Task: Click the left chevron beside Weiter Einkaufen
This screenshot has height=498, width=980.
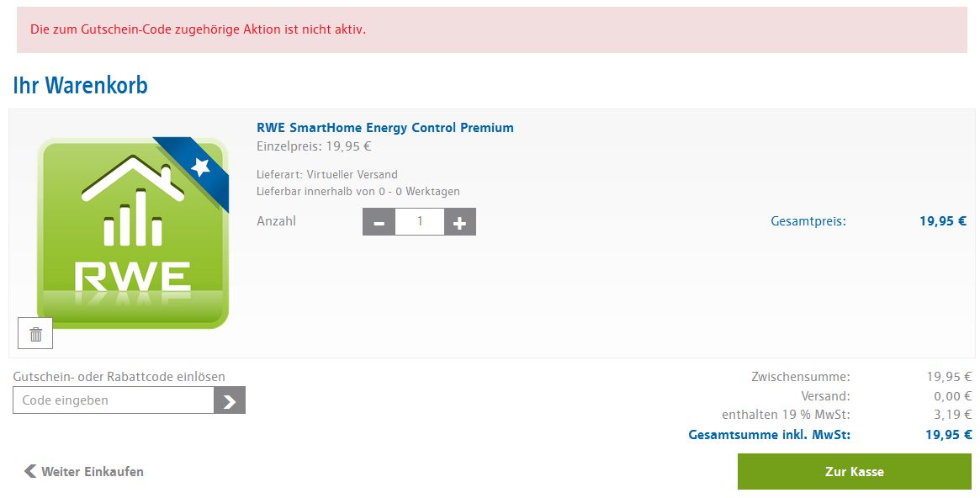Action: tap(30, 471)
